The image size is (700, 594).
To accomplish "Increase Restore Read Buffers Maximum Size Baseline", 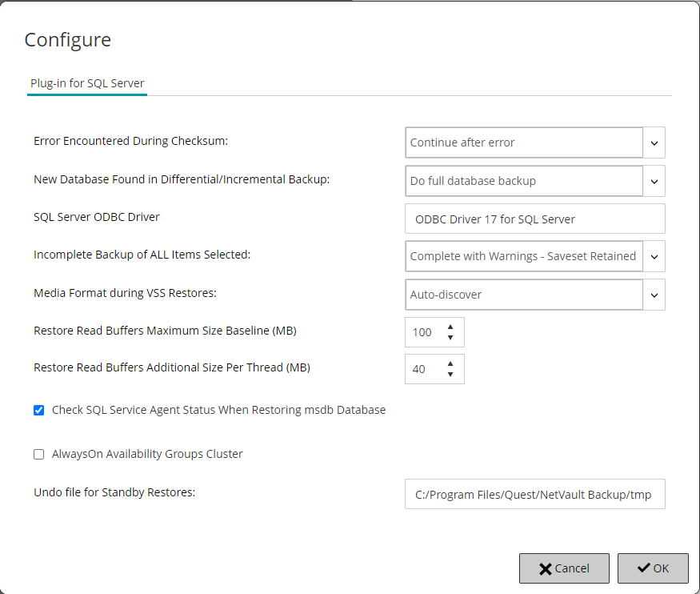I will [450, 327].
